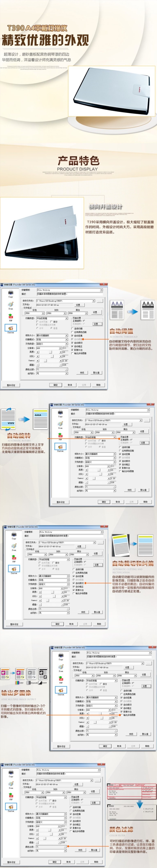Select PDF icon in dialog beside 输出多图像
157x868 pixels.
(x=61, y=678)
